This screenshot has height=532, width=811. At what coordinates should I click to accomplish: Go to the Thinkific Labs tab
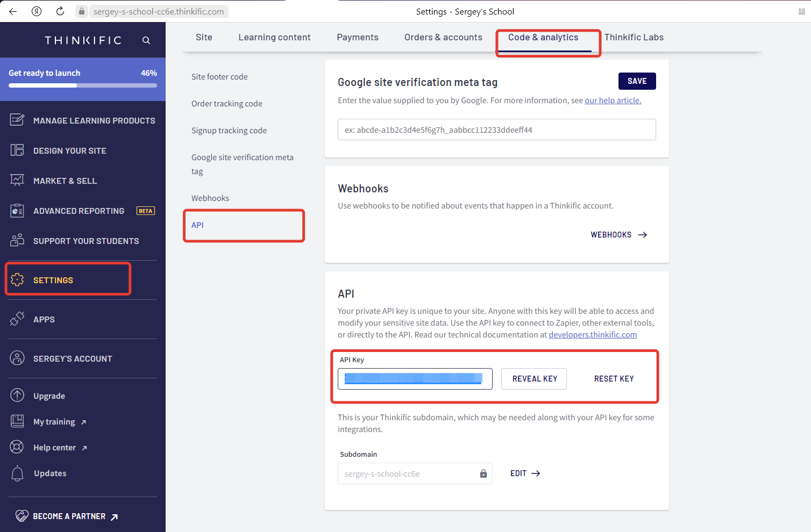634,37
